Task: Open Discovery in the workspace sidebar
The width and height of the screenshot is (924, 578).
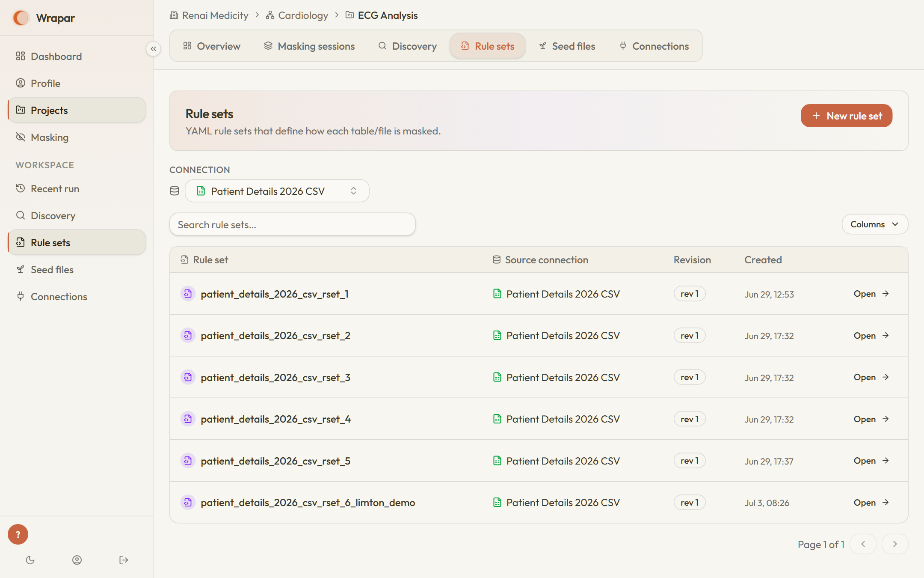Action: [77, 215]
